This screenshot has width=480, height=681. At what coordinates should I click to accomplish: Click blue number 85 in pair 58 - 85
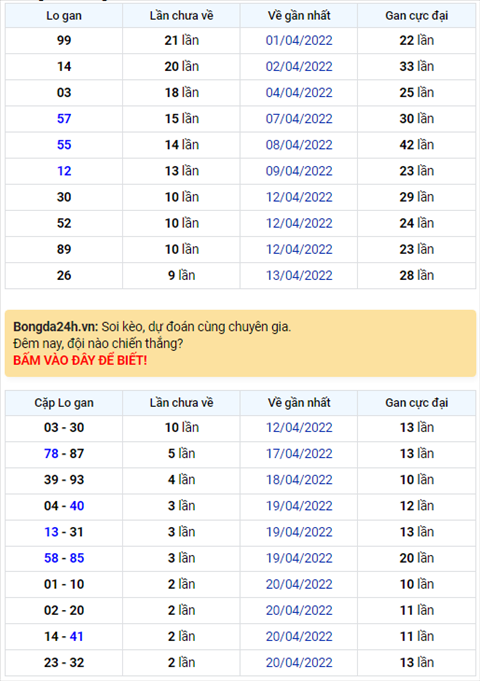coord(77,558)
